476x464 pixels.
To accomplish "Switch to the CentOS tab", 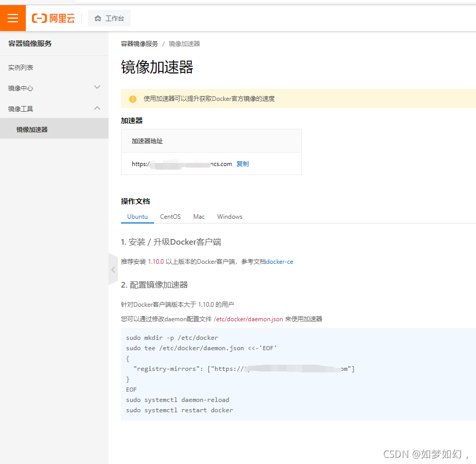I will pos(170,216).
